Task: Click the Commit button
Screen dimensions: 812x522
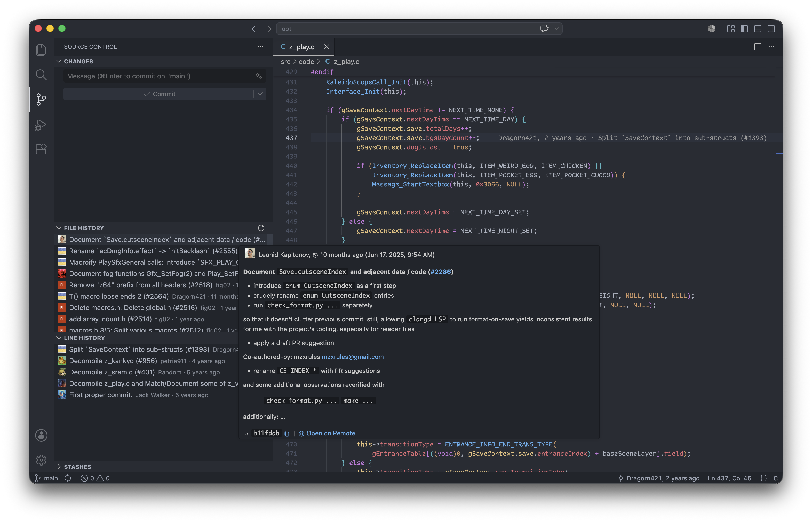Action: [159, 94]
